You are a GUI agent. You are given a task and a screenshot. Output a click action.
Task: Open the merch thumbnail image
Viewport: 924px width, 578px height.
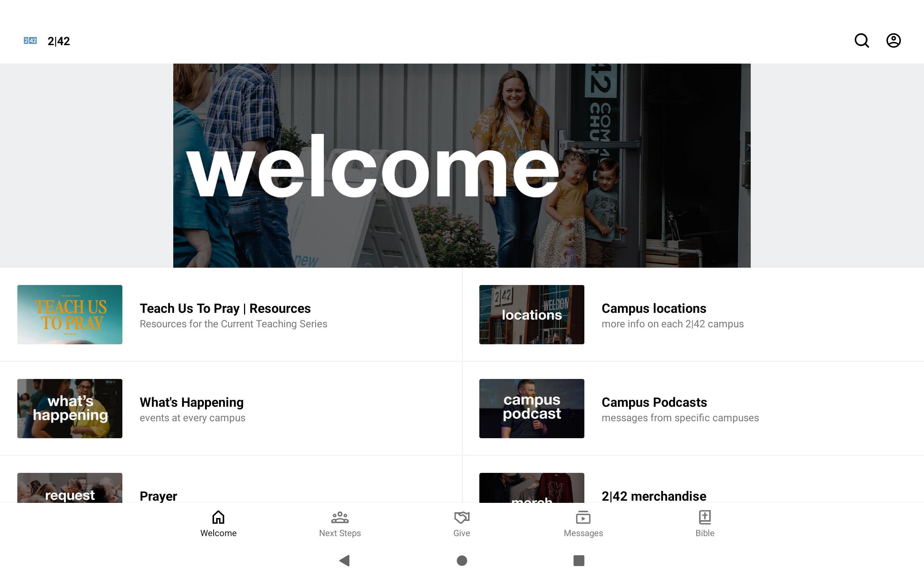coord(532,488)
